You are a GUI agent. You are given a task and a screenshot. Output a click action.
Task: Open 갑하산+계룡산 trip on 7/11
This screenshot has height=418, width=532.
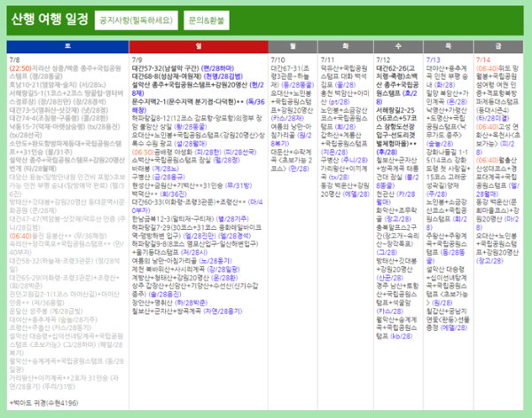tap(344, 143)
